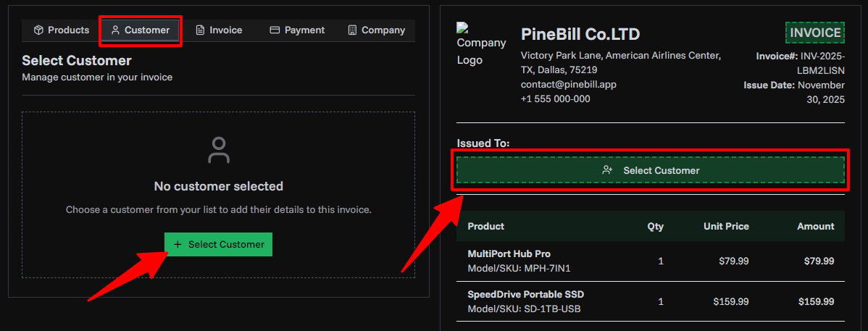The image size is (868, 331).
Task: Switch to the Customer tab
Action: [x=140, y=30]
